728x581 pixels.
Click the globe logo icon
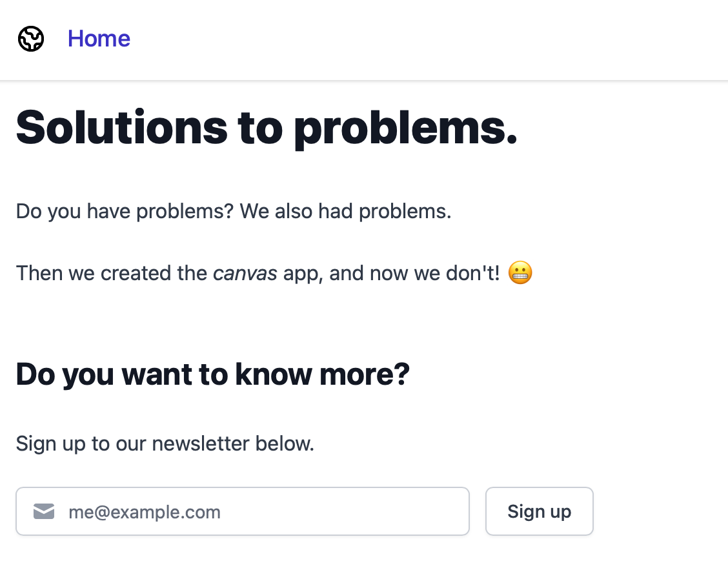31,39
